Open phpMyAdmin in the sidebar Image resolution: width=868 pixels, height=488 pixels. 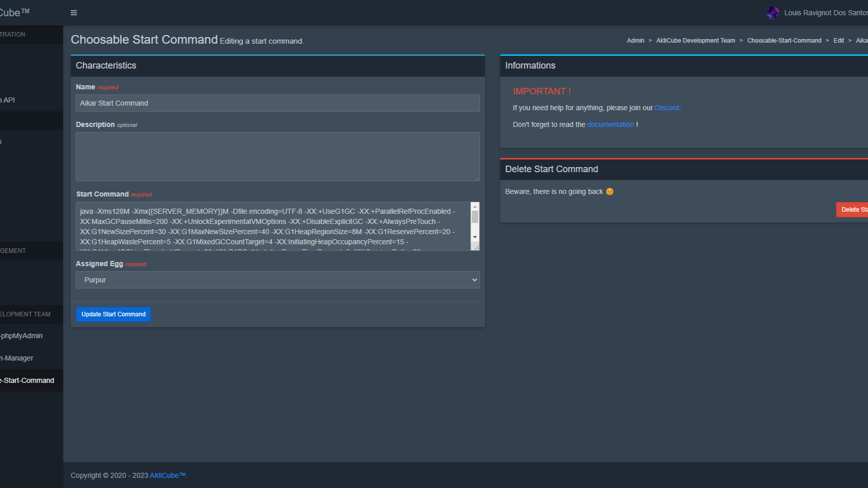tap(22, 336)
